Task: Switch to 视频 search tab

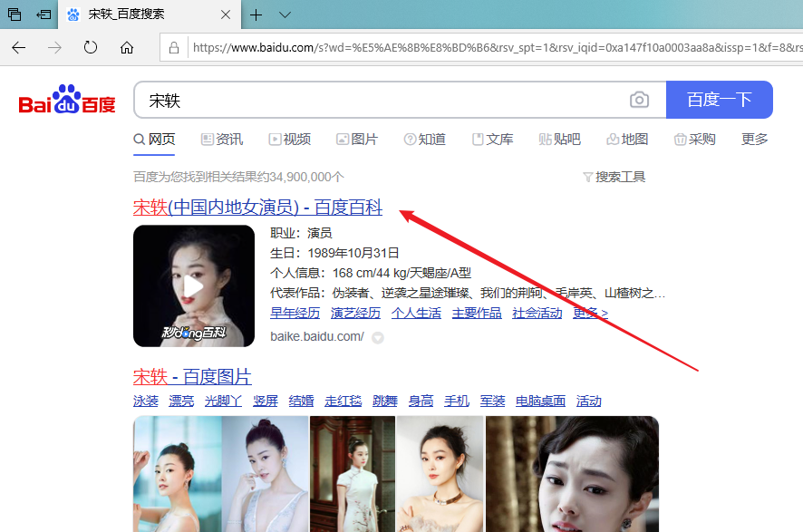Action: point(290,139)
